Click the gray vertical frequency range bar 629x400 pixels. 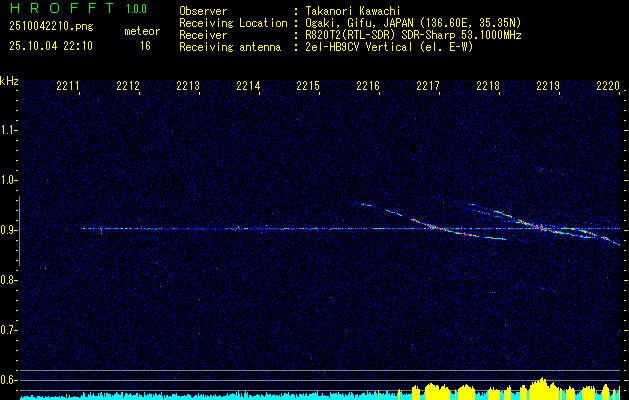point(19,231)
